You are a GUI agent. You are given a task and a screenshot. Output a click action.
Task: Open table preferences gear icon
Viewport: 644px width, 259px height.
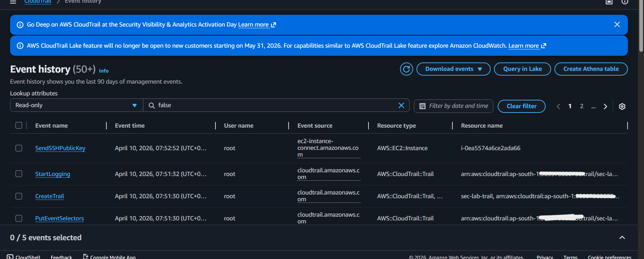622,106
